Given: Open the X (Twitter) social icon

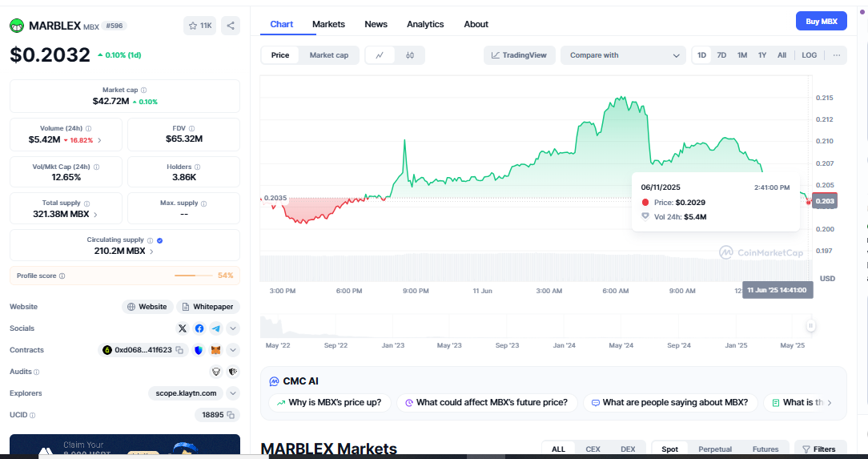Looking at the screenshot, I should (183, 328).
